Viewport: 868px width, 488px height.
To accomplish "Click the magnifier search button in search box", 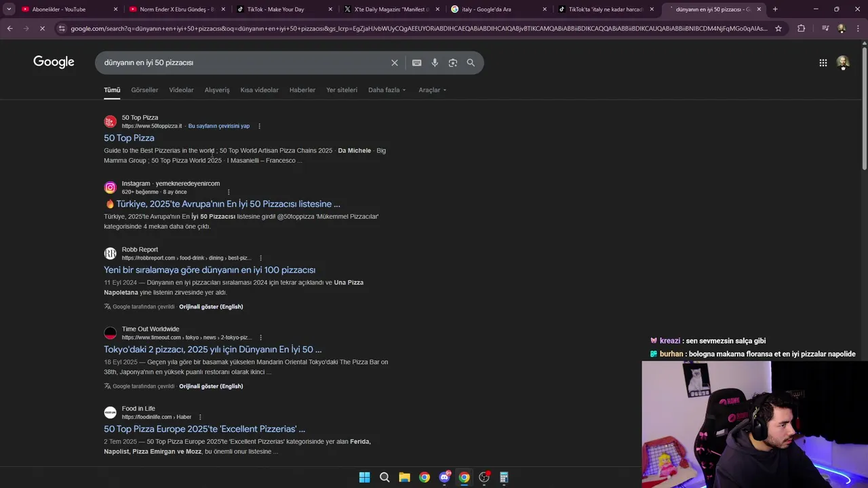I will [x=471, y=62].
